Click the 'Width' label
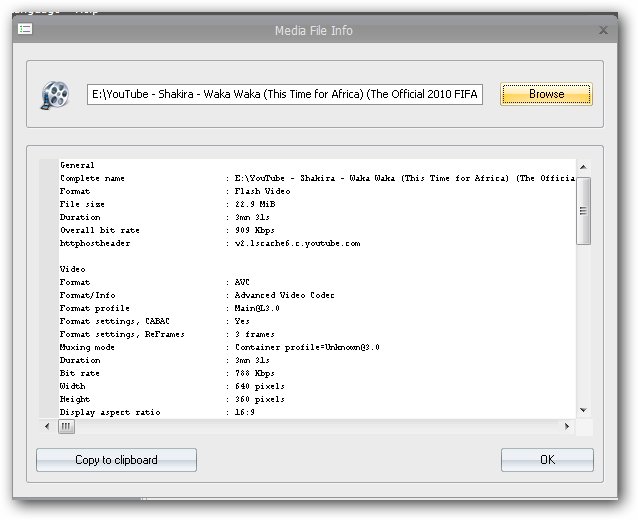The width and height of the screenshot is (638, 520). pos(72,387)
